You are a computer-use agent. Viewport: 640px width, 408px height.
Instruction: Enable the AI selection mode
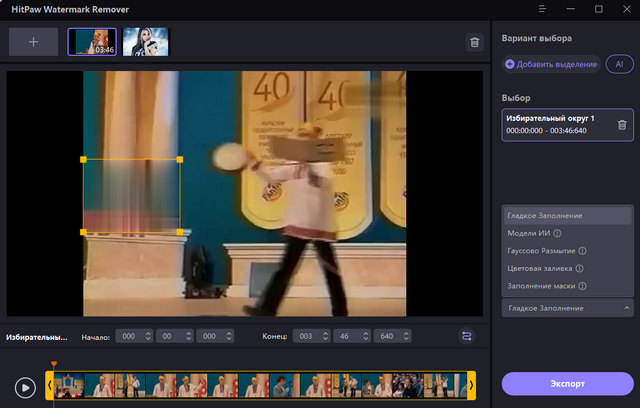point(619,64)
